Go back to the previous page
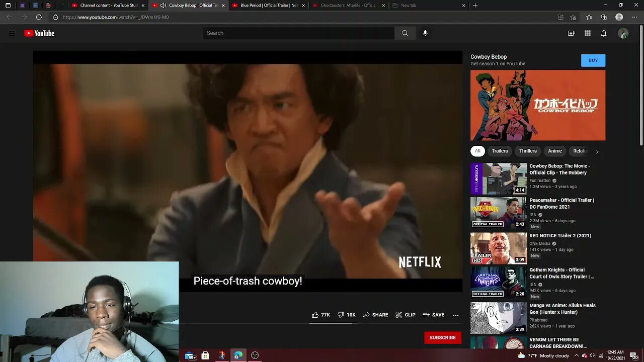The image size is (644, 362). tap(9, 17)
